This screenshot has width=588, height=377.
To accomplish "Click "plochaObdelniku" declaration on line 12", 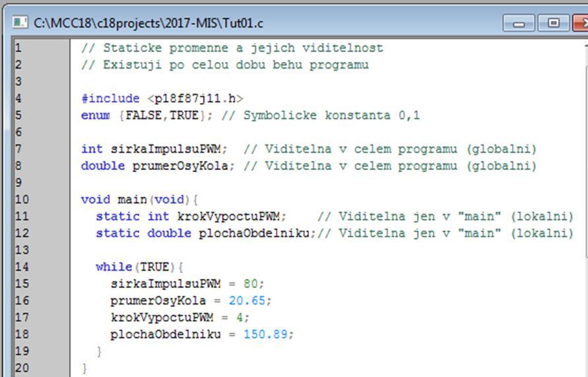I will tap(254, 233).
